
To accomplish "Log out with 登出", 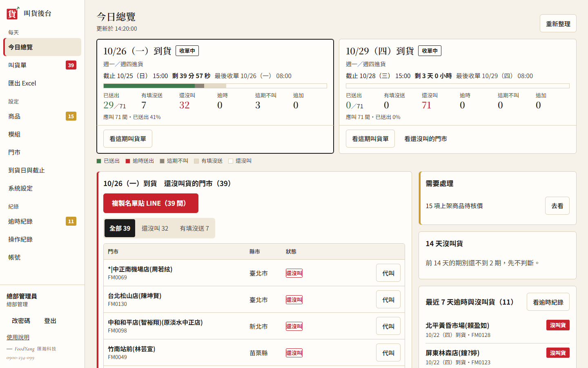I will point(50,321).
